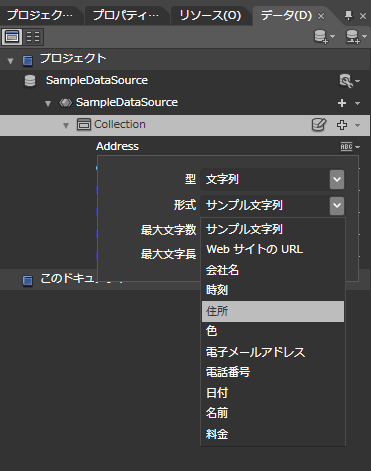Choose 電話番号 format option
The width and height of the screenshot is (371, 471).
(273, 372)
